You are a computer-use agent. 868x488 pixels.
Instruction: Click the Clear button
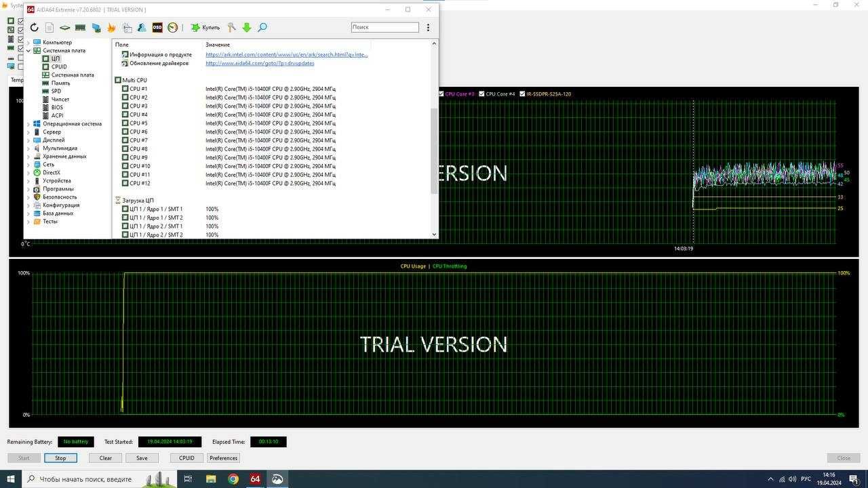tap(106, 457)
